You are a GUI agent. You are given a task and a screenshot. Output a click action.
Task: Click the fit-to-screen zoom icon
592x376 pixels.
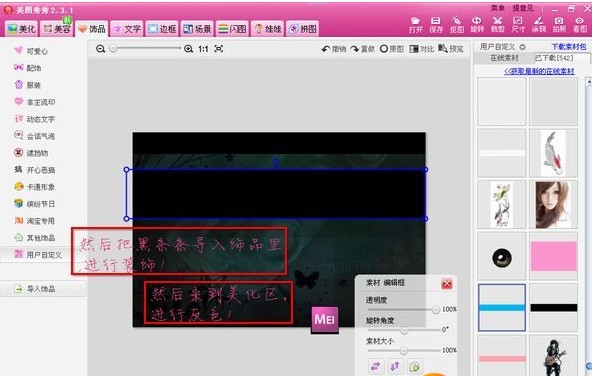219,49
